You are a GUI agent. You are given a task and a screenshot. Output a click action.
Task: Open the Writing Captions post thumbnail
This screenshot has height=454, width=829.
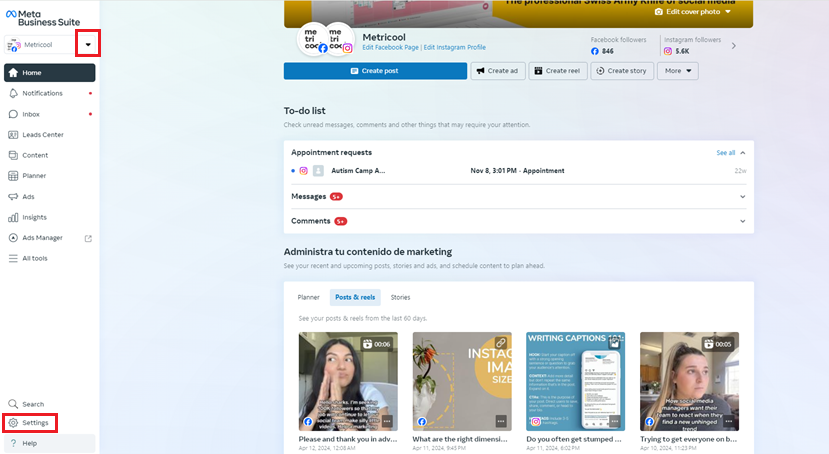click(575, 381)
